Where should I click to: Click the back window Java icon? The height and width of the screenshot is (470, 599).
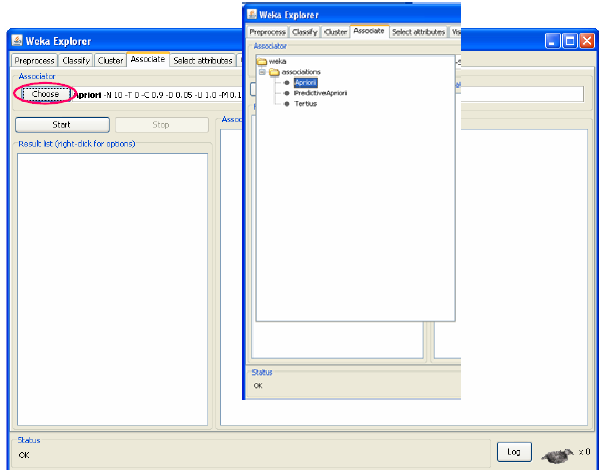pos(17,41)
